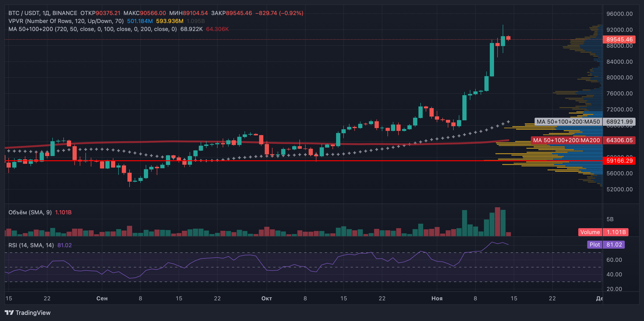
Task: Click the TradingView logo
Action: pyautogui.click(x=27, y=313)
